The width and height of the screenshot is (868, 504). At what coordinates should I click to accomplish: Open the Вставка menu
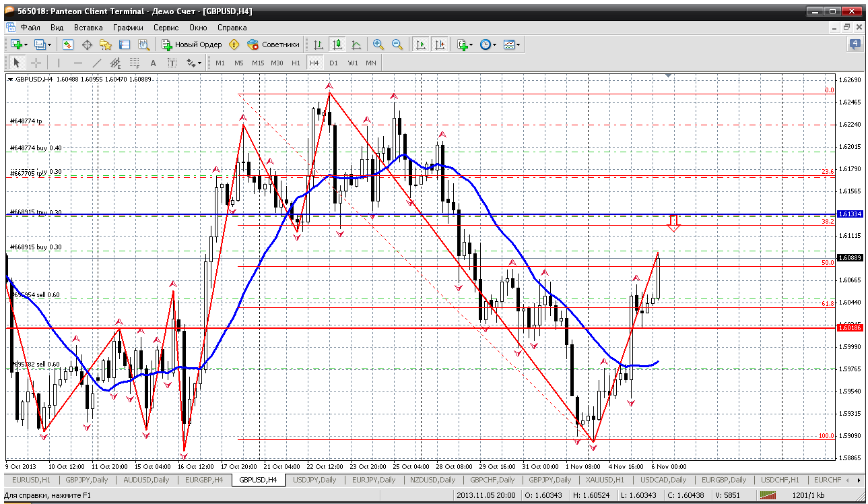88,28
